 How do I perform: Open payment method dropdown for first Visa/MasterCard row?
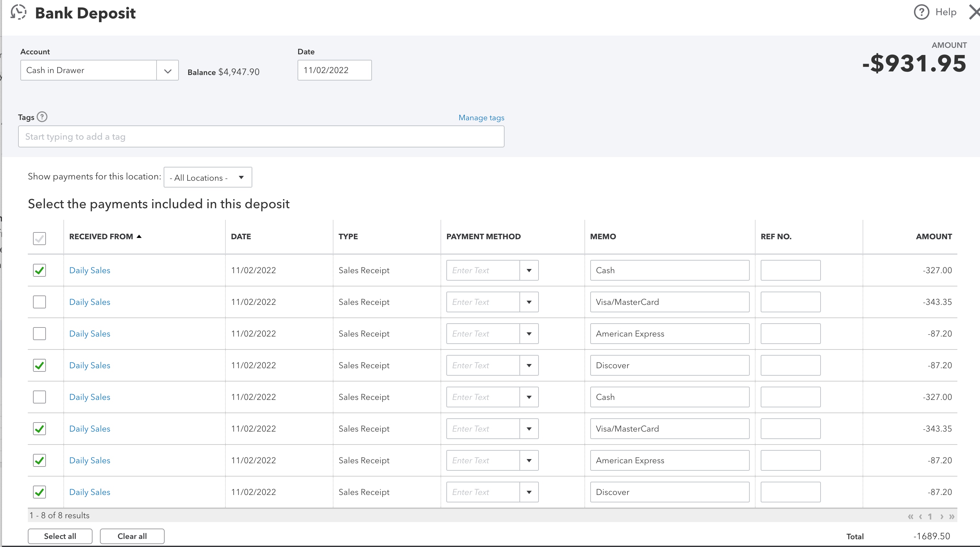(x=529, y=302)
